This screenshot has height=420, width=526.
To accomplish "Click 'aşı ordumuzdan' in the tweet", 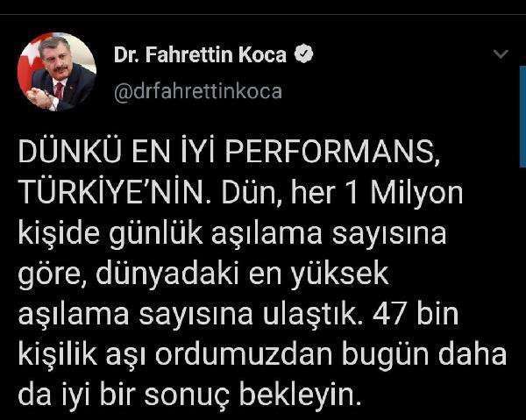I will [218, 354].
